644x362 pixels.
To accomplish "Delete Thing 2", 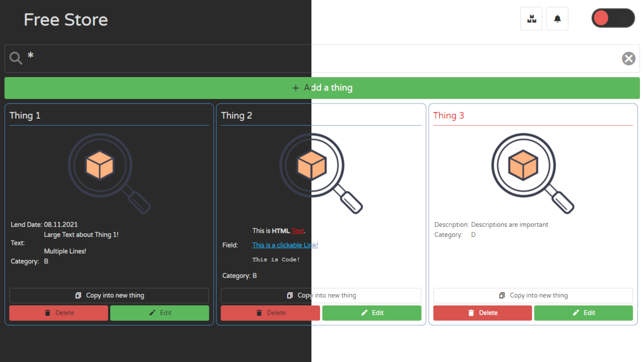I will 270,313.
